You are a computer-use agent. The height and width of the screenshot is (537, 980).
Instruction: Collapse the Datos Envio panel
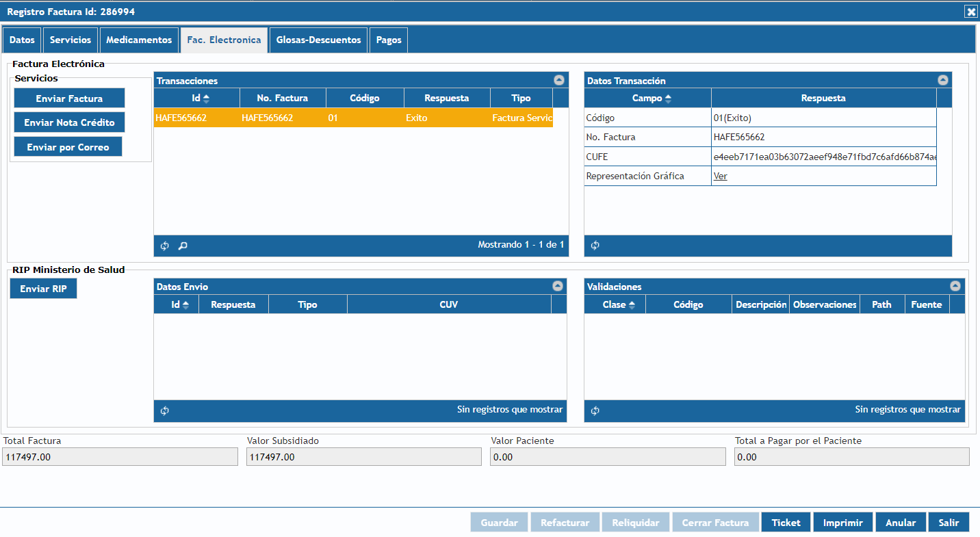[x=557, y=286]
